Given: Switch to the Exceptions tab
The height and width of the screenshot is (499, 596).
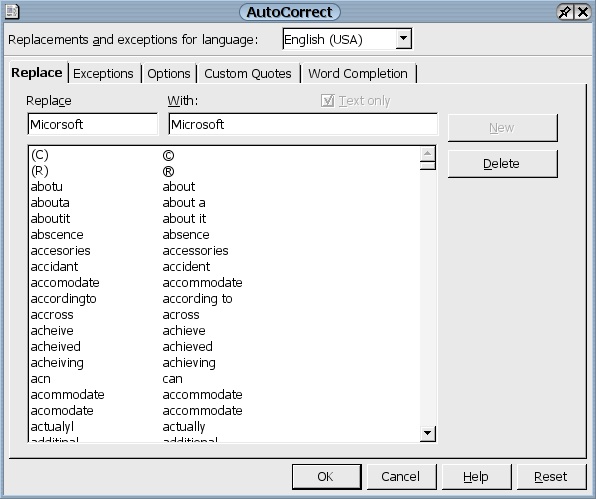Looking at the screenshot, I should pos(103,73).
